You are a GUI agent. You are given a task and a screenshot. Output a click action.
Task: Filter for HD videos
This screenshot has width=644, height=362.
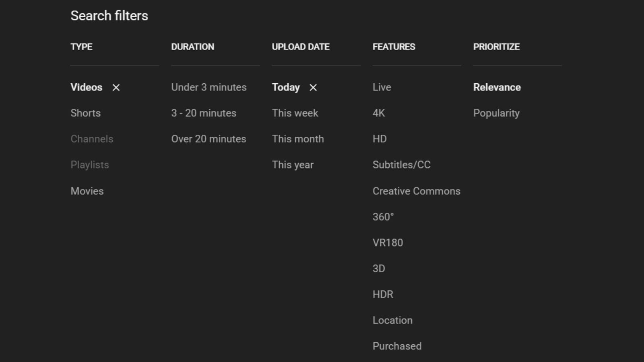[379, 139]
